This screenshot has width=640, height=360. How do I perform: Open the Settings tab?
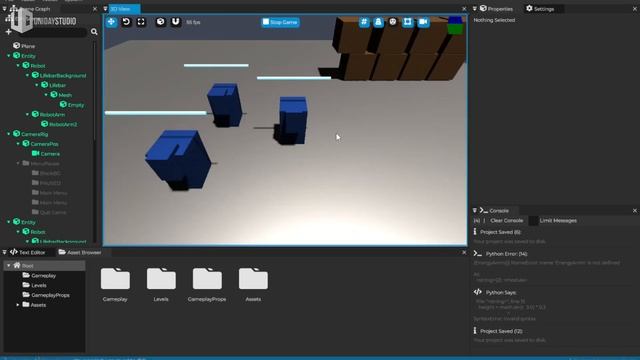[544, 9]
